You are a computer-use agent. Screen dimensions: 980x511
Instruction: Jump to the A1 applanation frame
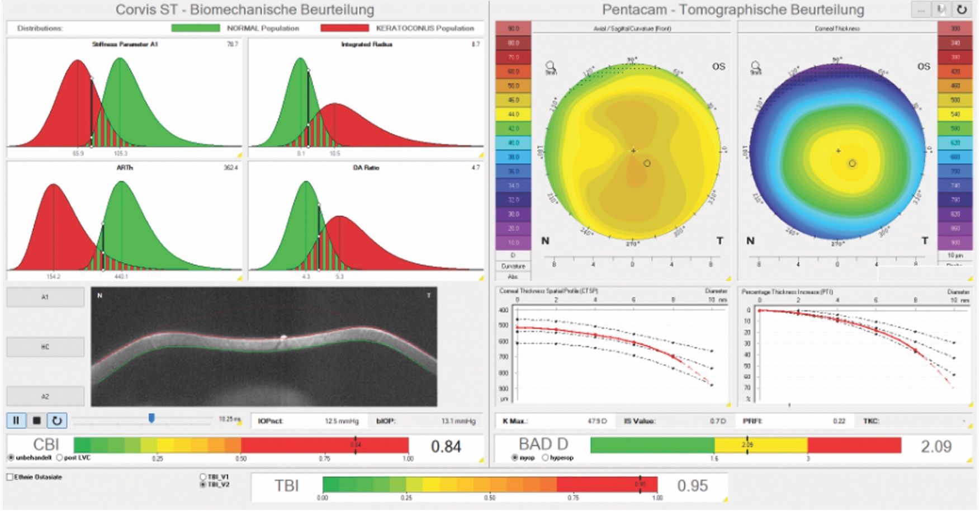[45, 297]
